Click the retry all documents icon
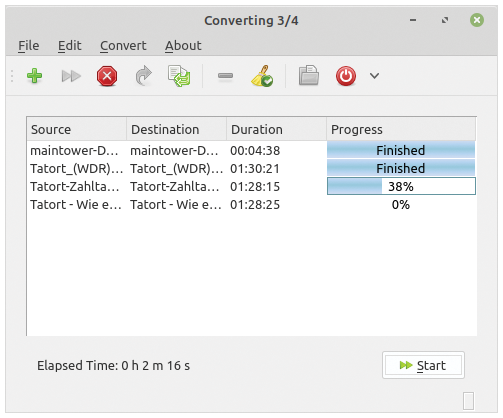The image size is (503, 418). coord(179,76)
